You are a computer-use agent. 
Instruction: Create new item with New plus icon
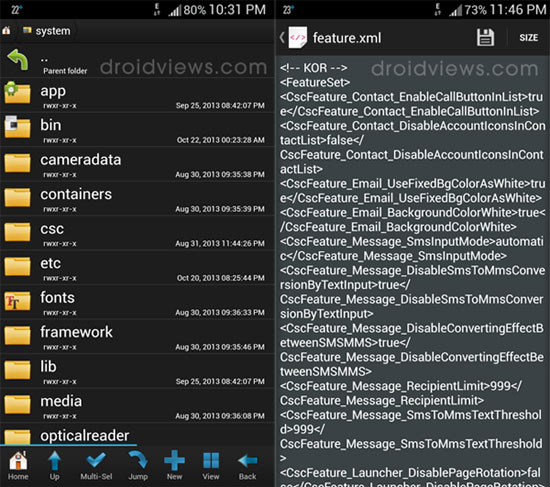point(174,466)
